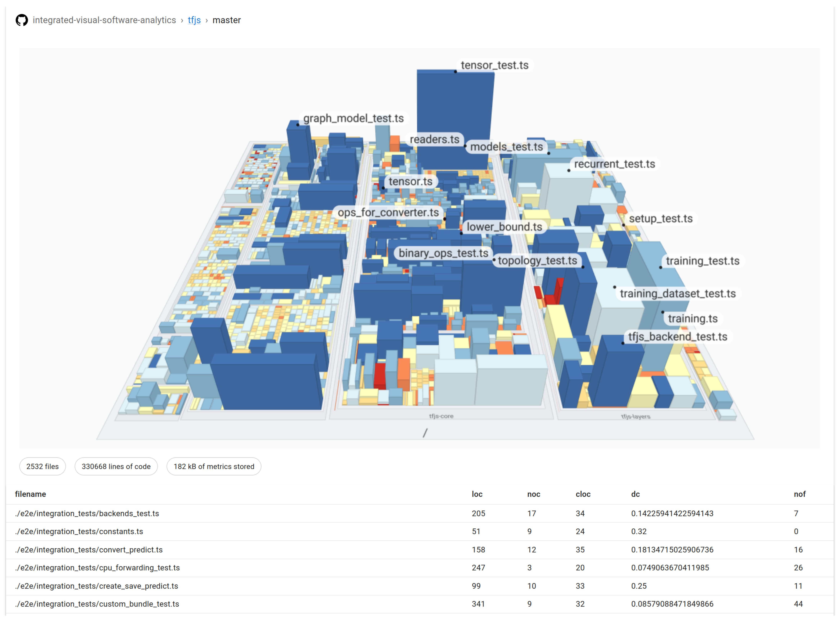Click the 182 kB of metrics stored chip
The height and width of the screenshot is (620, 840).
(214, 467)
